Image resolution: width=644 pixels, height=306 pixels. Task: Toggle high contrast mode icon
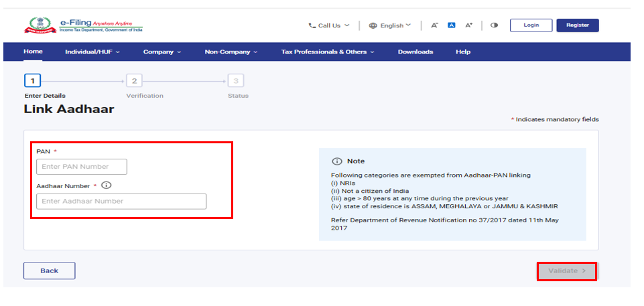pyautogui.click(x=494, y=25)
